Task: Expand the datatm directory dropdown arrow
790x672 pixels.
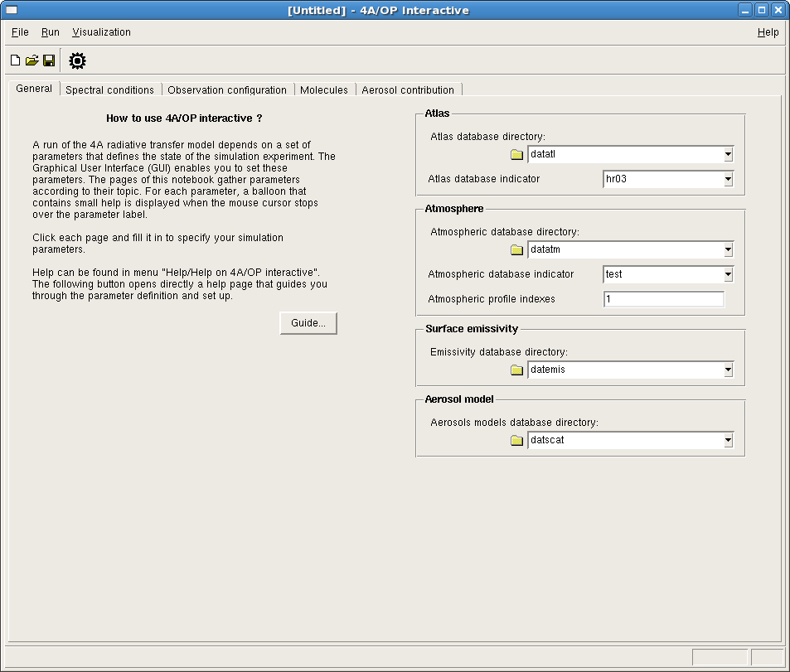Action: click(728, 249)
